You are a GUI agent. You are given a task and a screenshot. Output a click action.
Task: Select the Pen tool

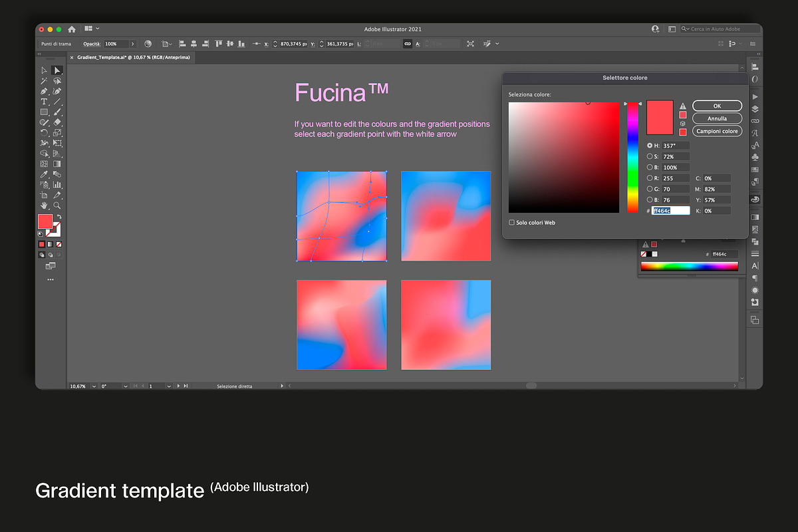(x=44, y=91)
